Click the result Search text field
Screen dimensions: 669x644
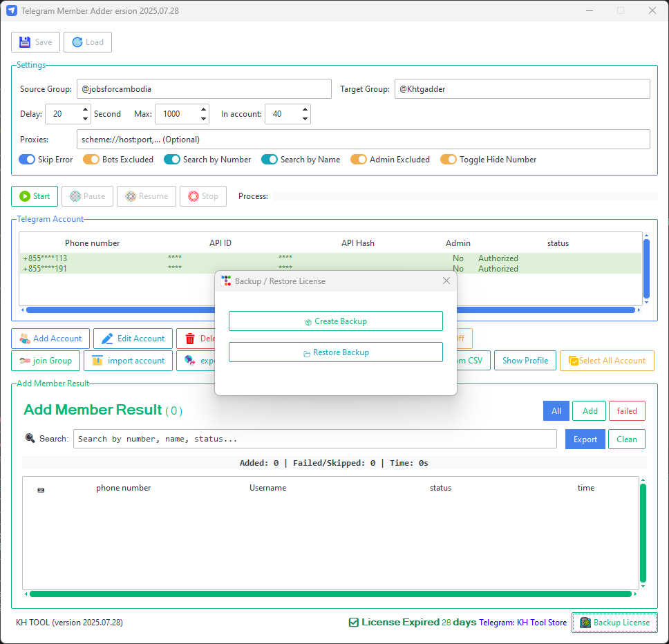coord(315,439)
